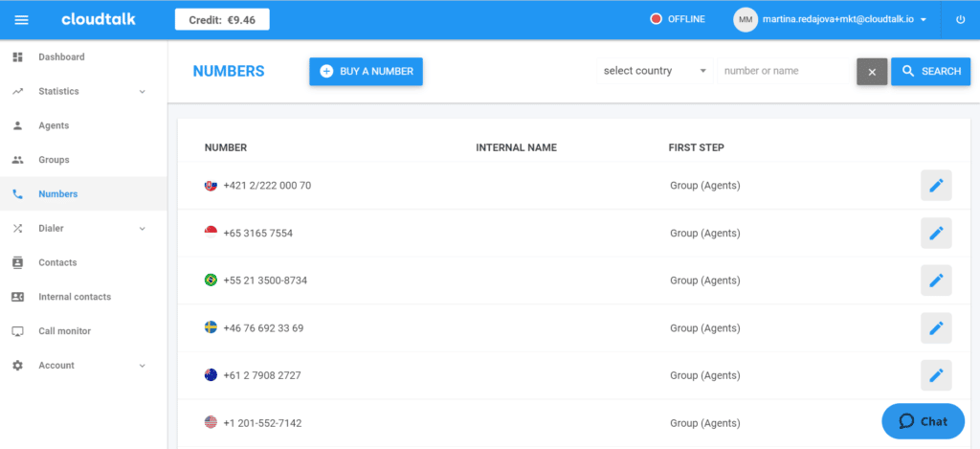The image size is (980, 449).
Task: Click the number or name search field
Action: pyautogui.click(x=785, y=71)
